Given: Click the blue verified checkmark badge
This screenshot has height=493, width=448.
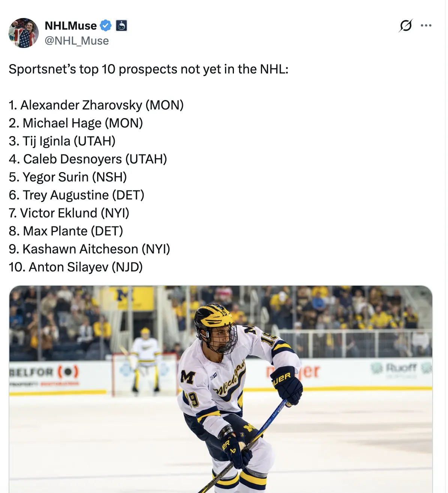Looking at the screenshot, I should pyautogui.click(x=106, y=25).
